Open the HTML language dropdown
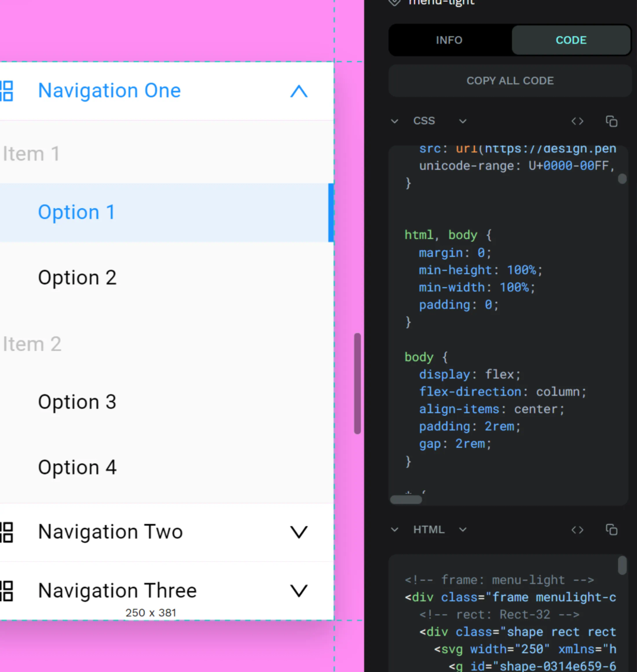 462,530
